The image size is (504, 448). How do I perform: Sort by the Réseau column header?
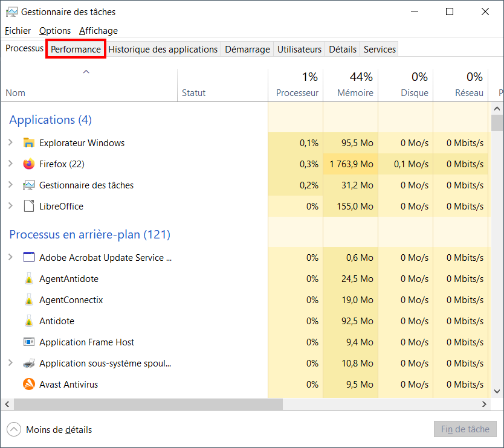[x=460, y=85]
